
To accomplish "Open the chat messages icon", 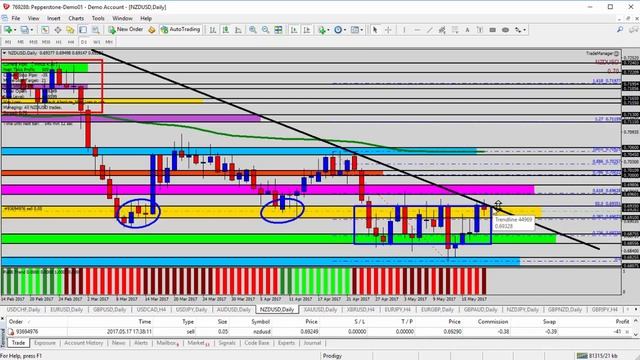I will click(x=633, y=29).
